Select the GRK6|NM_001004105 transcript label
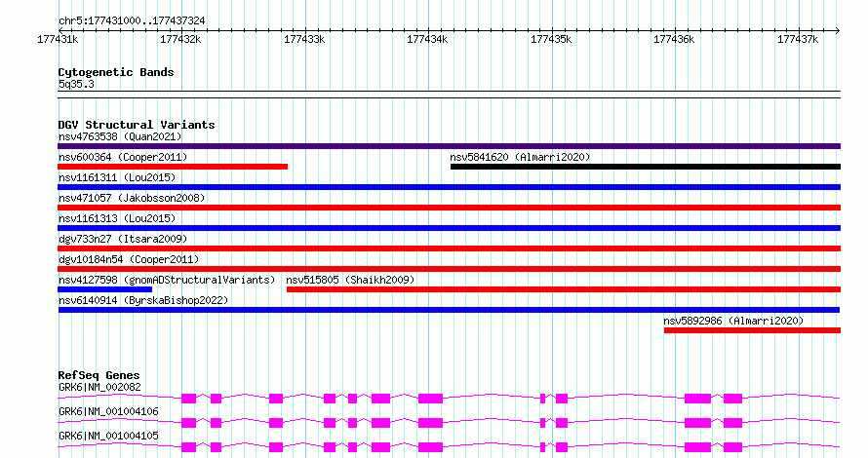The height and width of the screenshot is (458, 868). coord(108,436)
